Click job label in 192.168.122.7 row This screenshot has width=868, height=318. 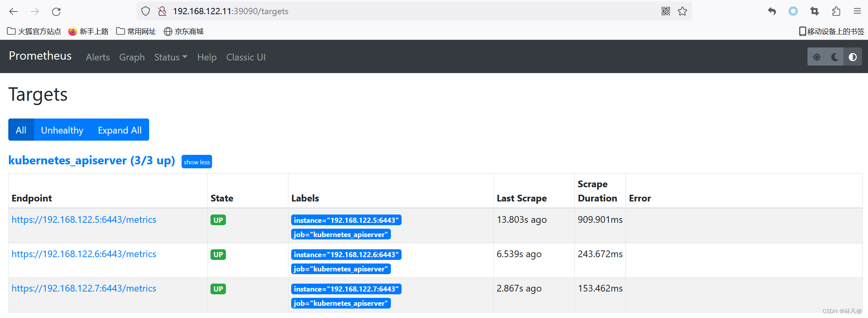pyautogui.click(x=341, y=303)
